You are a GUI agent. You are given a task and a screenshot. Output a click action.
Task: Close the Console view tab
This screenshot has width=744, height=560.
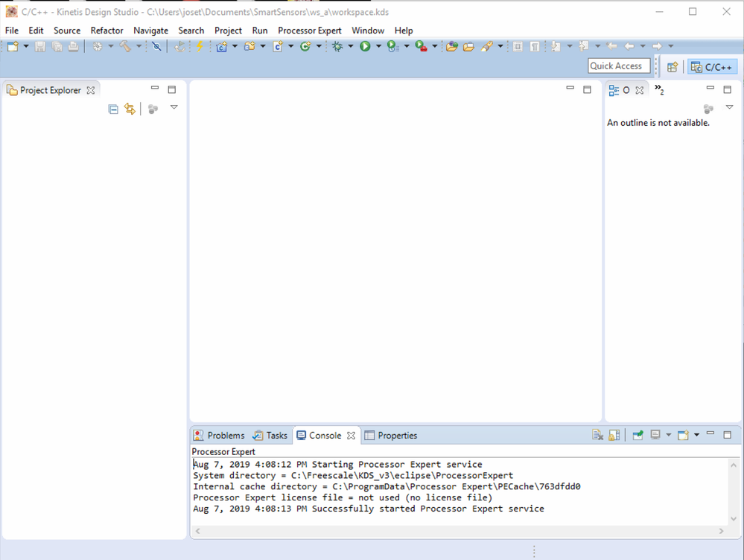351,435
